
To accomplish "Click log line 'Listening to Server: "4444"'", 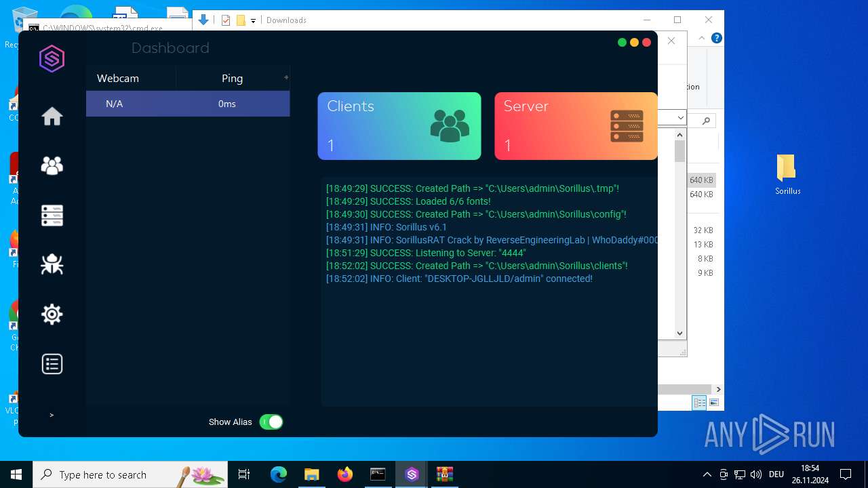I will click(x=426, y=253).
